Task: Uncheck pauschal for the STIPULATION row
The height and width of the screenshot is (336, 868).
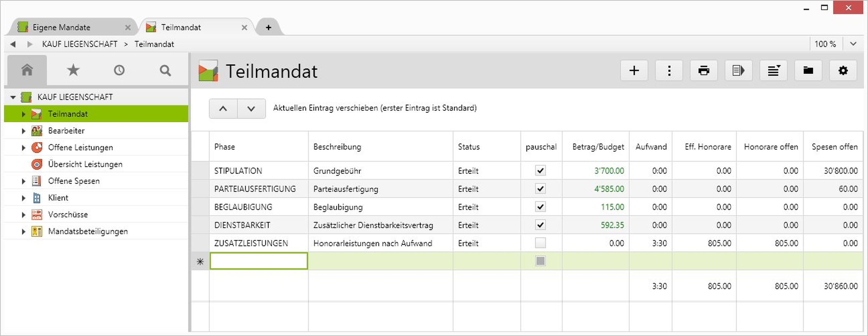Action: click(x=540, y=171)
